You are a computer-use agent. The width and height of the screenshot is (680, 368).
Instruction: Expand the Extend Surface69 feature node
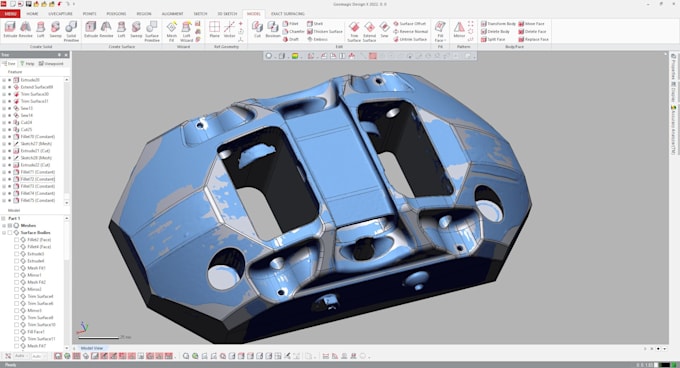click(4, 87)
